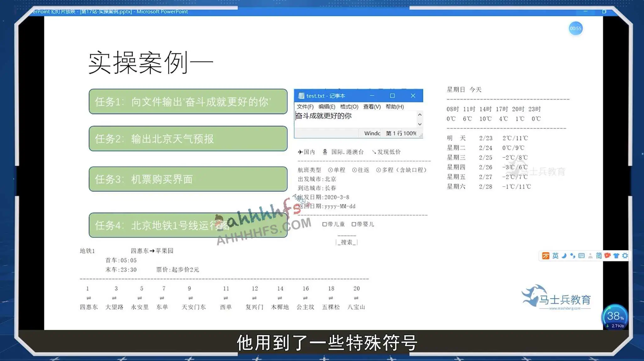This screenshot has height=361, width=644.
Task: Click the moon icon in IME toolbar
Action: tap(564, 256)
